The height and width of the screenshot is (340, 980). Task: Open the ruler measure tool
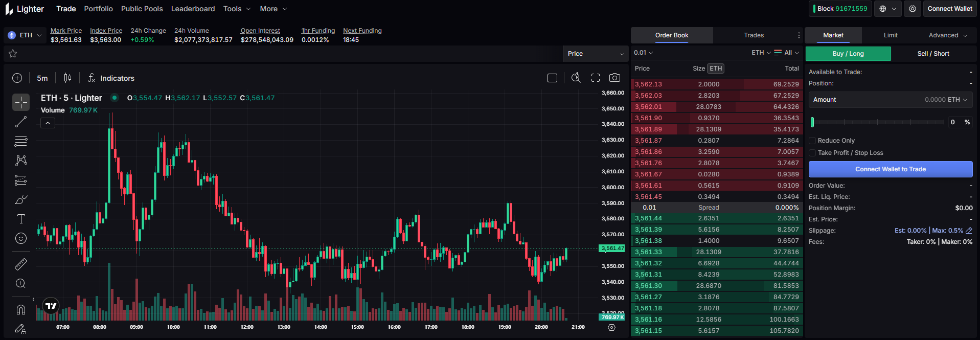(x=21, y=264)
